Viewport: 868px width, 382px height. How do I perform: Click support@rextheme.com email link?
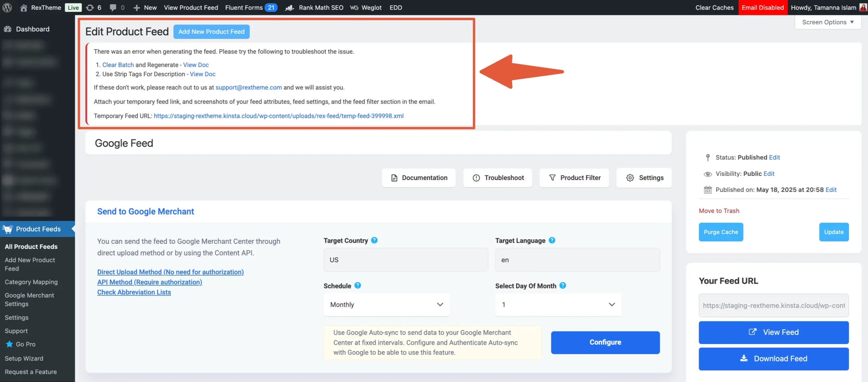(249, 87)
